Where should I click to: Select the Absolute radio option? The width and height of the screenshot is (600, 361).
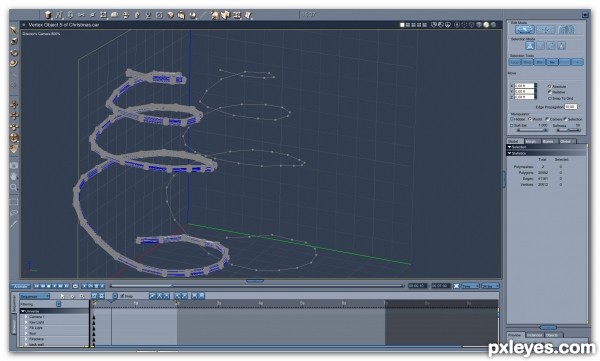pos(550,87)
